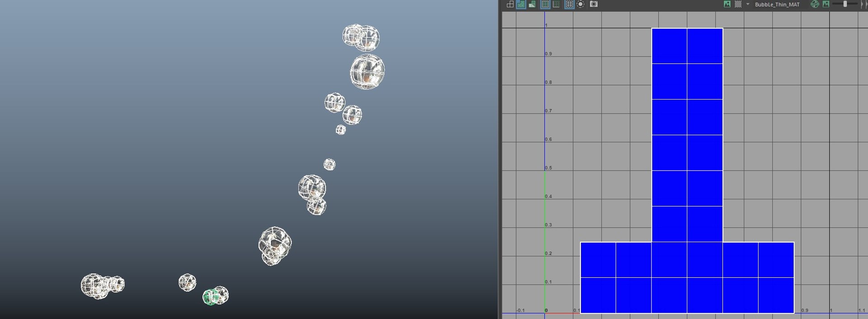Click the toolbar collapse arrows at far right
The height and width of the screenshot is (319, 868).
(863, 4)
